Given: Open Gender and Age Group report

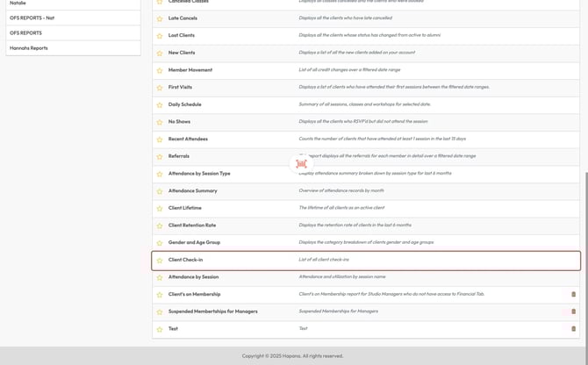Looking at the screenshot, I should click(x=194, y=242).
